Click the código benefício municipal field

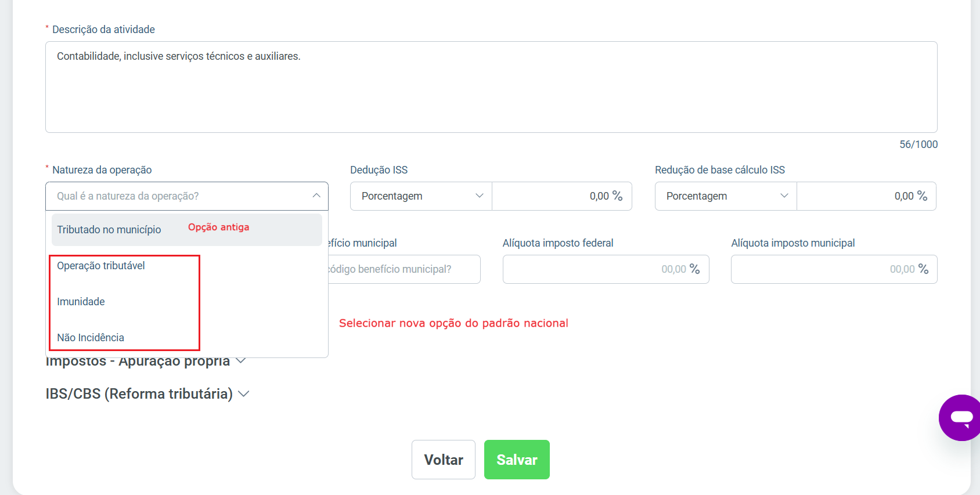405,269
